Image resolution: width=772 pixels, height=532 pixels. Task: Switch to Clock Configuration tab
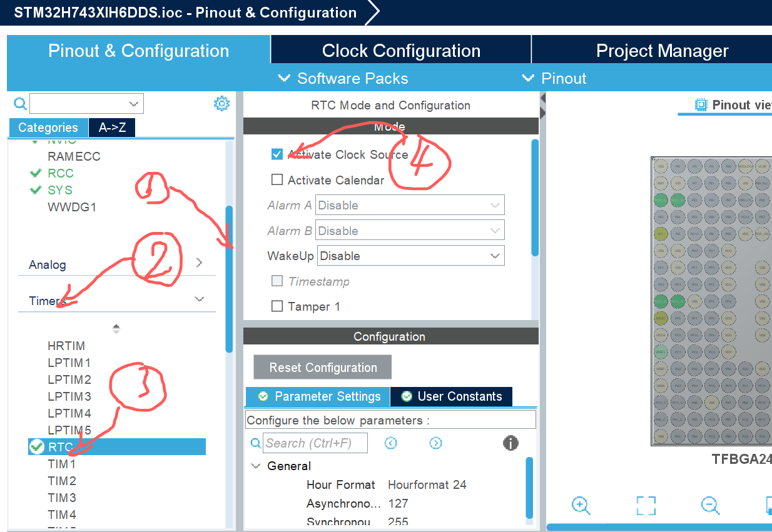point(401,50)
